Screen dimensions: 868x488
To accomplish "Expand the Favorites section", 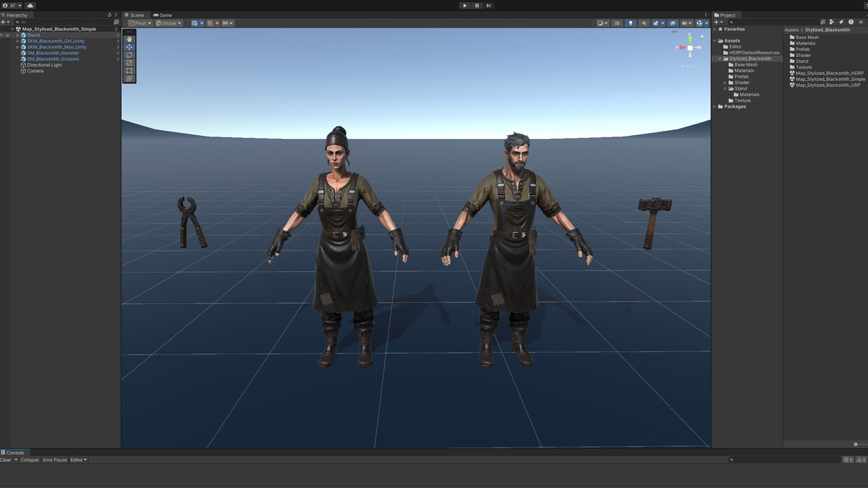I will [x=715, y=30].
